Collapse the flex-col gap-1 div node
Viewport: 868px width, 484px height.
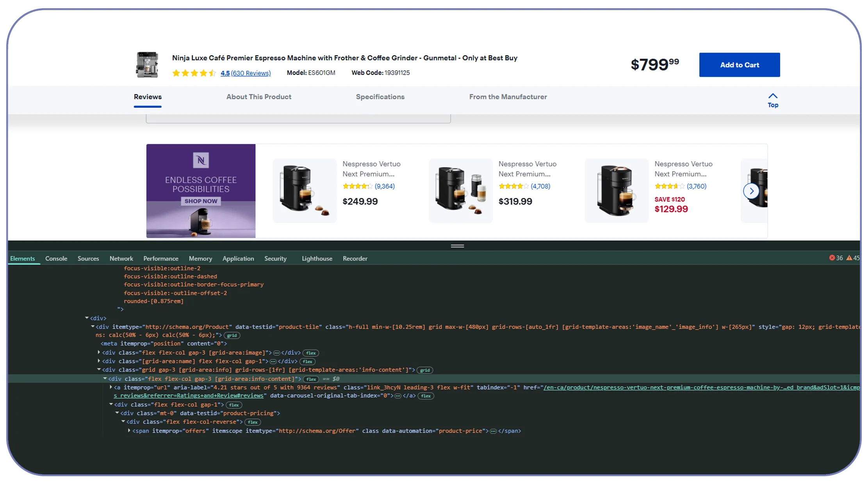(111, 404)
